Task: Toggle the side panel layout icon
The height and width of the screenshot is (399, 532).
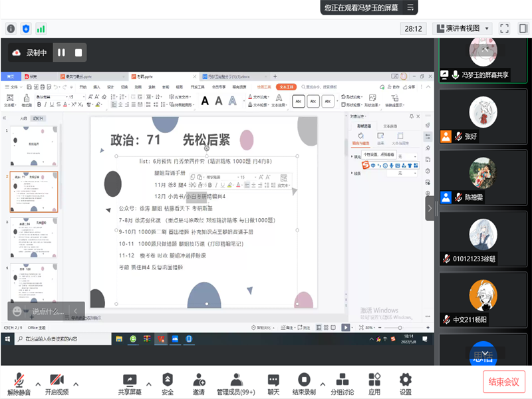Action: tap(523, 29)
